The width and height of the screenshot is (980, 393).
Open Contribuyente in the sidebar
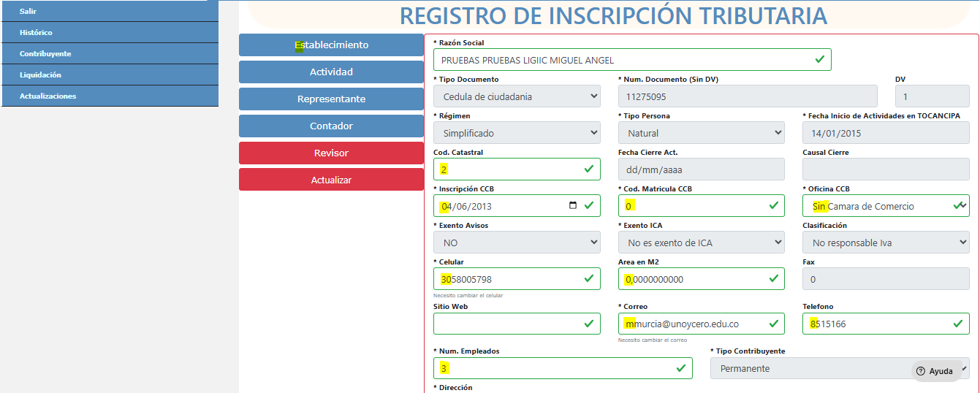coord(110,53)
